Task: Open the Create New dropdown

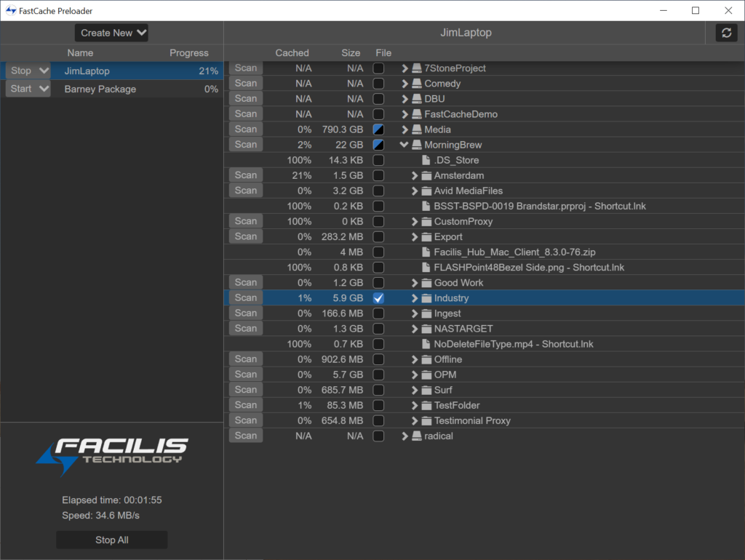Action: pos(111,33)
